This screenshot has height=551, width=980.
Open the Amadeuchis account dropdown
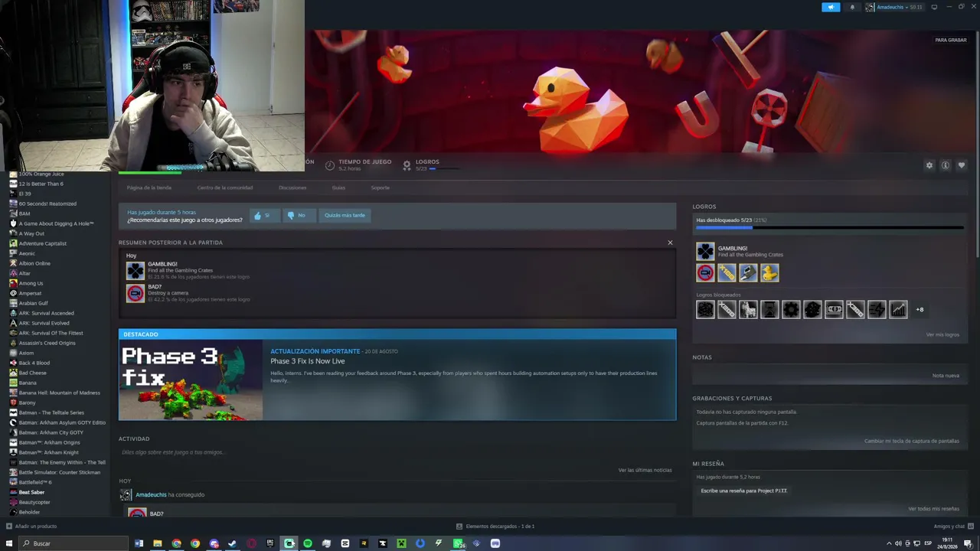pyautogui.click(x=893, y=7)
